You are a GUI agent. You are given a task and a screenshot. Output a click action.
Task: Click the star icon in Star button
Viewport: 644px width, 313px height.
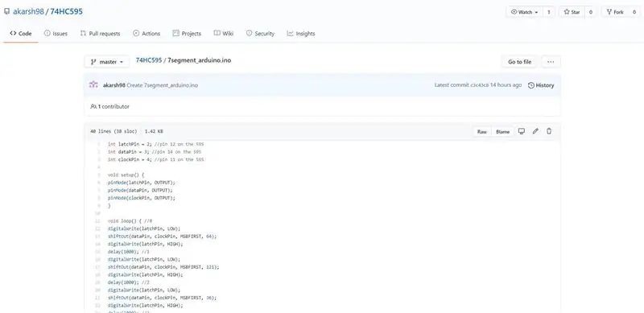click(567, 12)
